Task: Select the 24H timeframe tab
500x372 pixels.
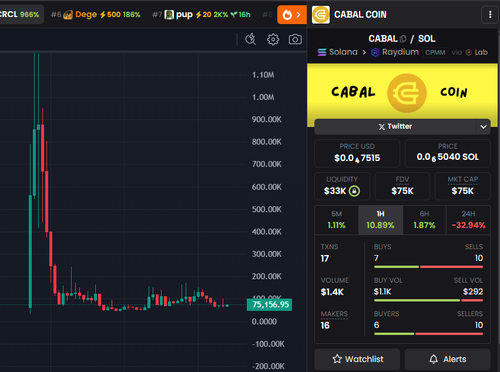Action: 468,220
